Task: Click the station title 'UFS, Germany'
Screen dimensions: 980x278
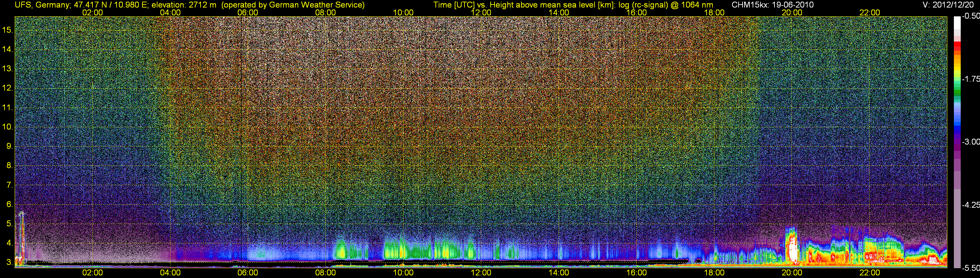Action: coord(42,5)
